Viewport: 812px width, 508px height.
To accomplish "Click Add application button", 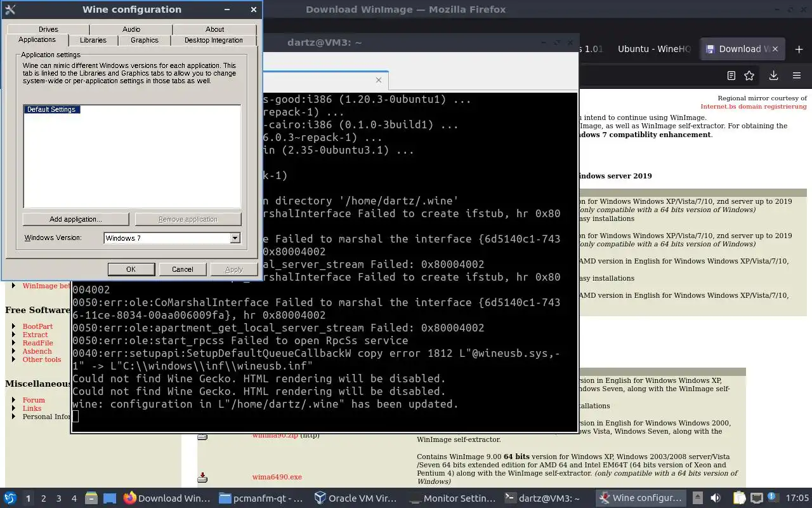I will click(x=75, y=219).
